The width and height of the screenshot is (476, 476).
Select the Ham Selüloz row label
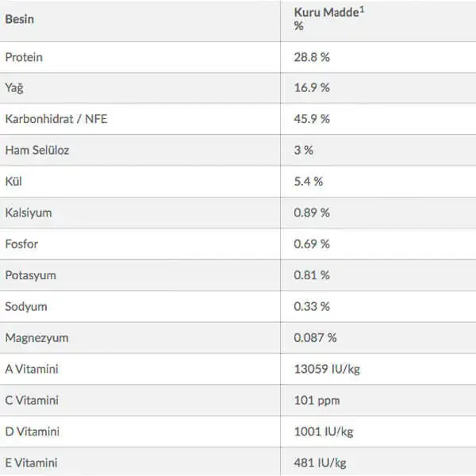[x=37, y=150]
